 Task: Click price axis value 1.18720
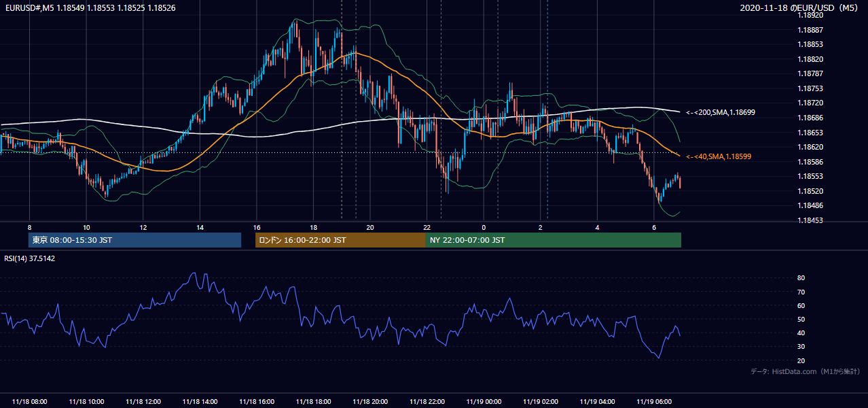click(x=810, y=103)
